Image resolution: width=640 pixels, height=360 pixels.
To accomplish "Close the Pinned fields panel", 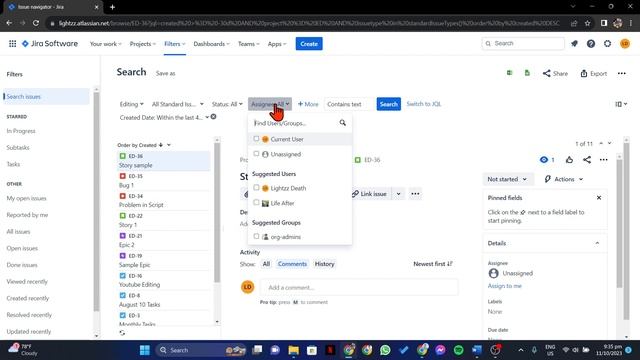I will 599,198.
